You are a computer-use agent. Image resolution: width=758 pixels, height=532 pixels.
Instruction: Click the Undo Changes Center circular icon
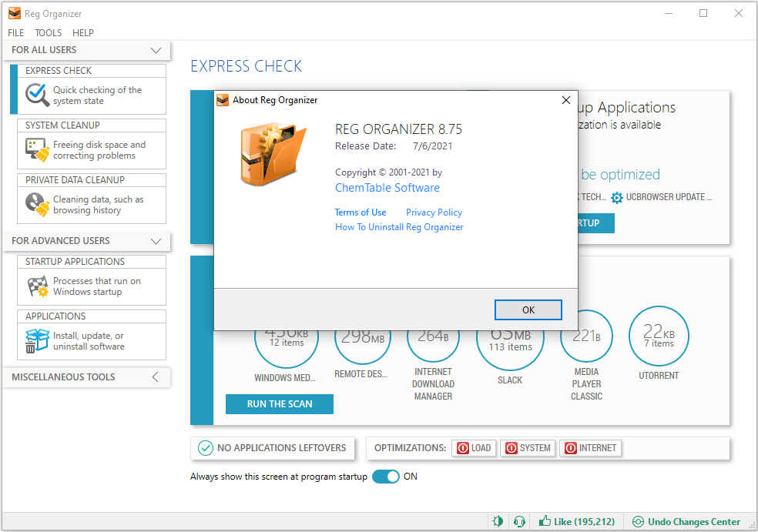click(638, 521)
